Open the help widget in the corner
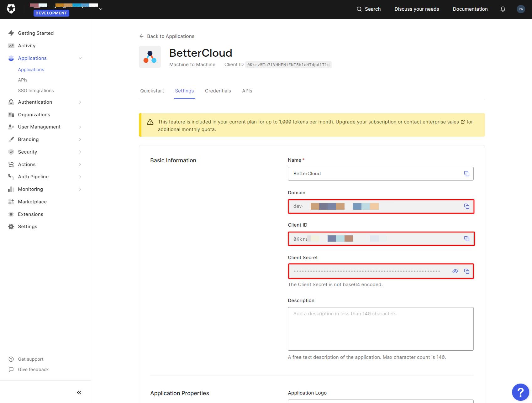Viewport: 532px width, 403px height. (x=520, y=392)
